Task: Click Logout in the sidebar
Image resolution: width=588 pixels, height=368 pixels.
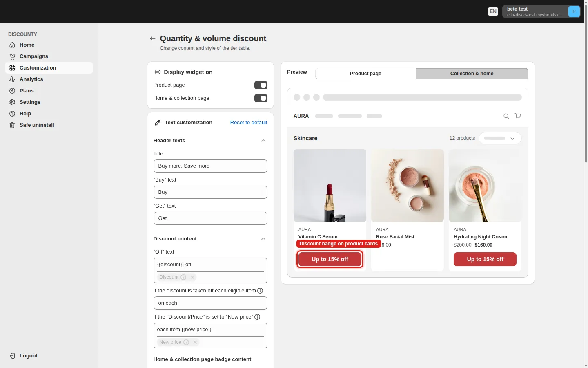Action: [x=49, y=356]
